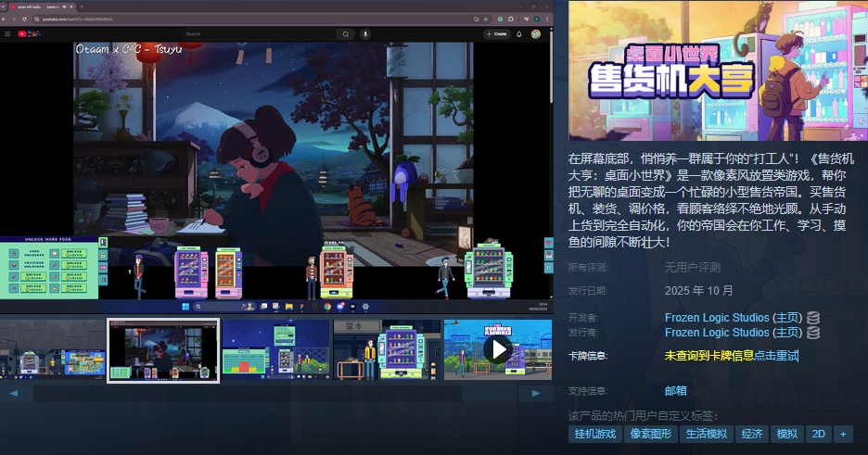The image size is (868, 455).
Task: Click the YouTube Create button in the screenshot
Action: point(496,34)
